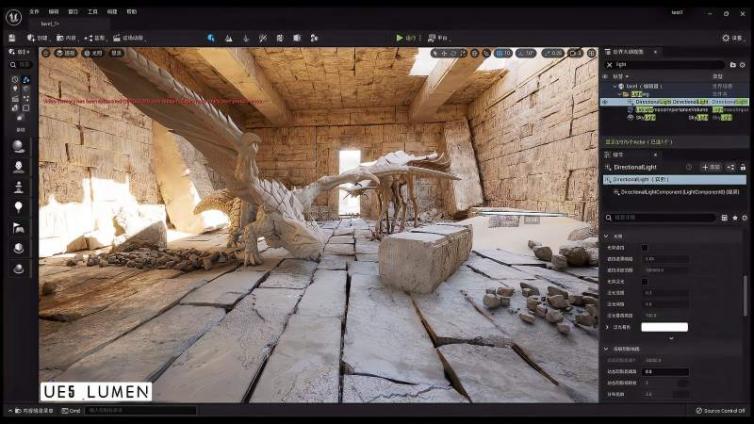Click the save level icon in toolbar

point(12,38)
